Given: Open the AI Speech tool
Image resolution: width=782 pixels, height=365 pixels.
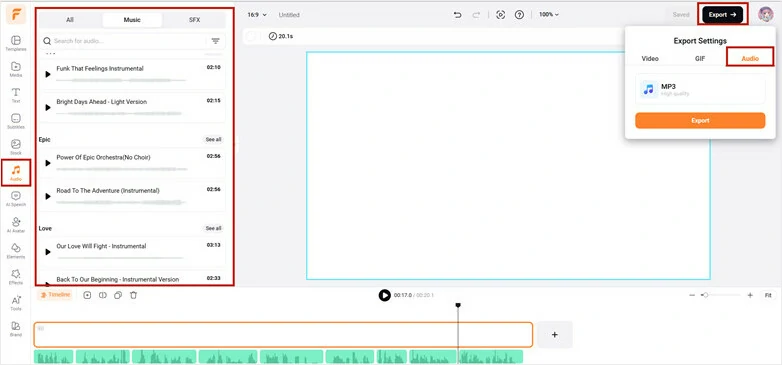Looking at the screenshot, I should pos(16,199).
